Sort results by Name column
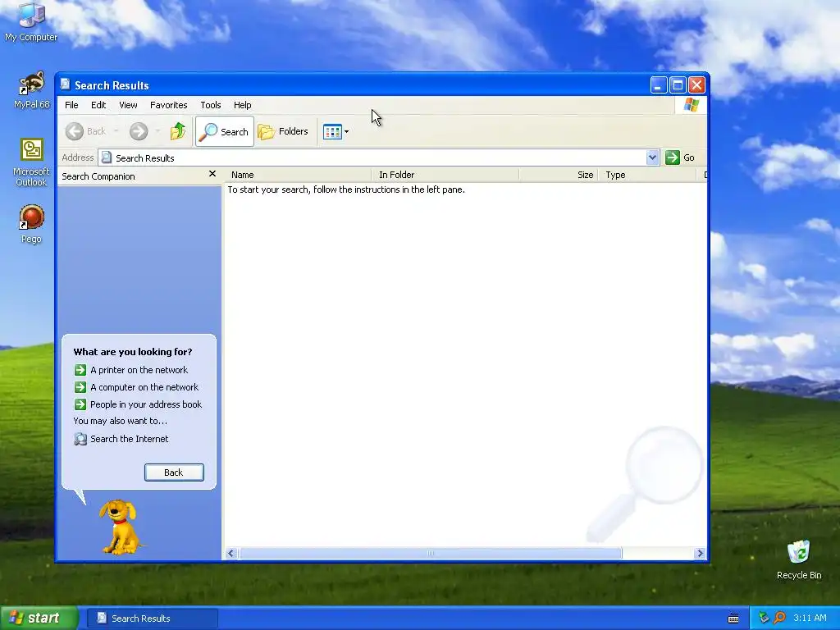 [x=299, y=175]
